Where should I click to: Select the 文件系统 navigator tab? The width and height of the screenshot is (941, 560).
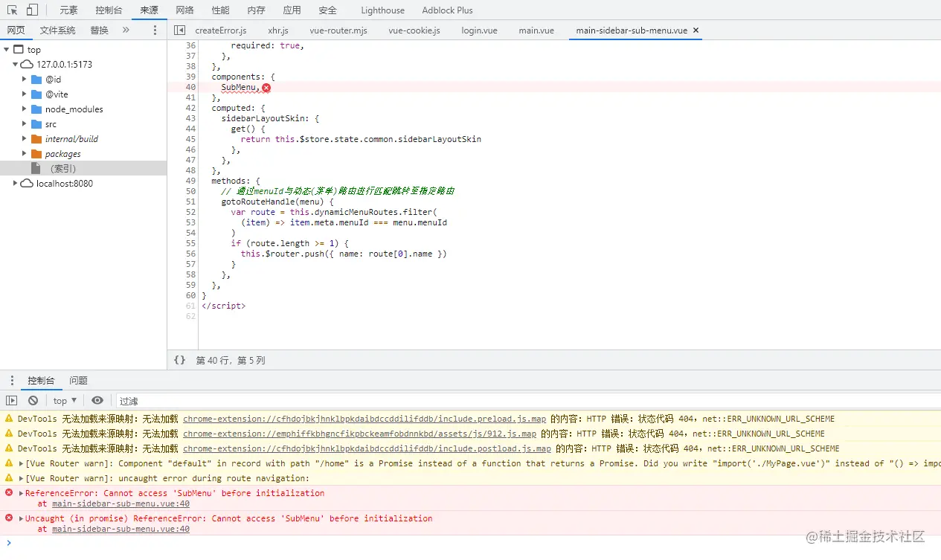[x=57, y=30]
